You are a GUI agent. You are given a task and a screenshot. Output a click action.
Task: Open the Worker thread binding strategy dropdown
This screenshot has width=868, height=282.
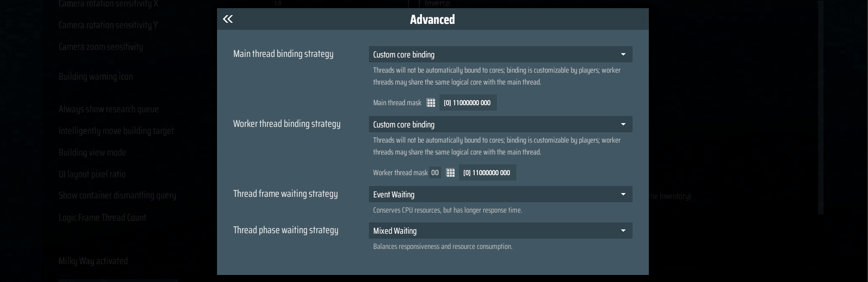click(x=500, y=124)
